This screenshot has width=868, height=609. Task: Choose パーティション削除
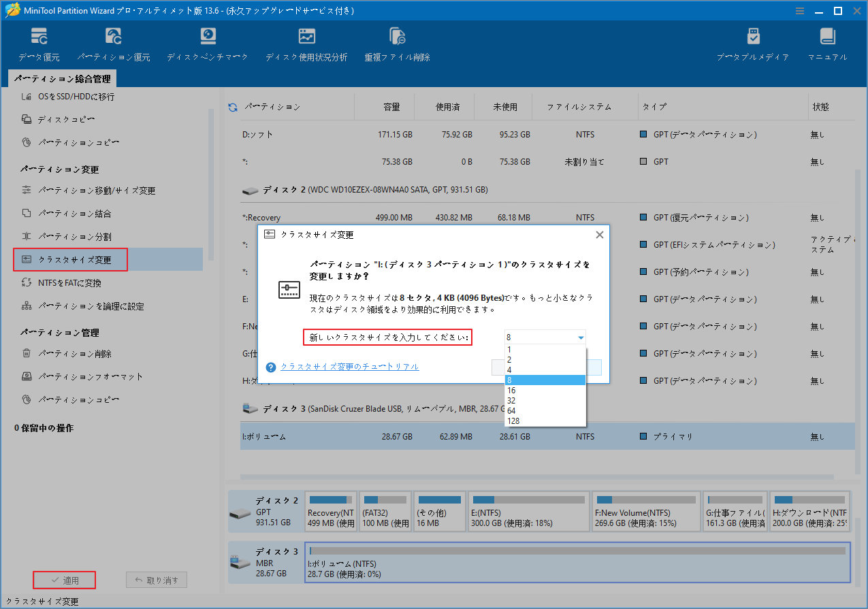tap(67, 354)
